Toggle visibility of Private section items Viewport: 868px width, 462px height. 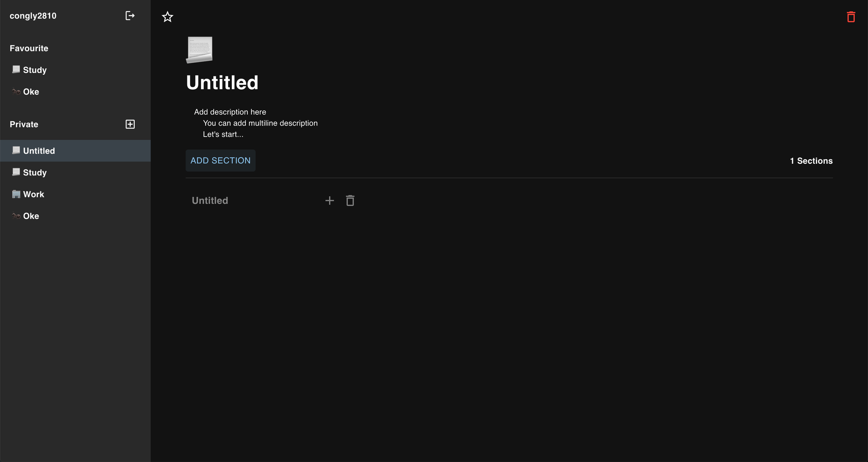pyautogui.click(x=24, y=124)
